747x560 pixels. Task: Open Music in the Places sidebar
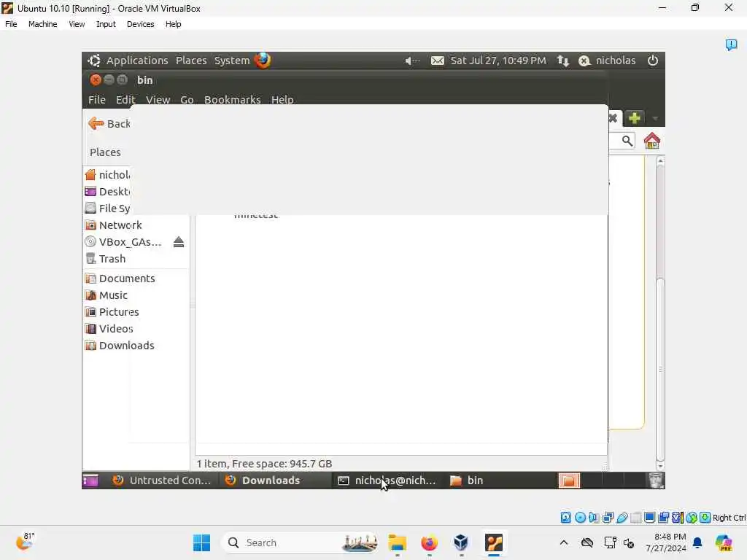pos(107,295)
